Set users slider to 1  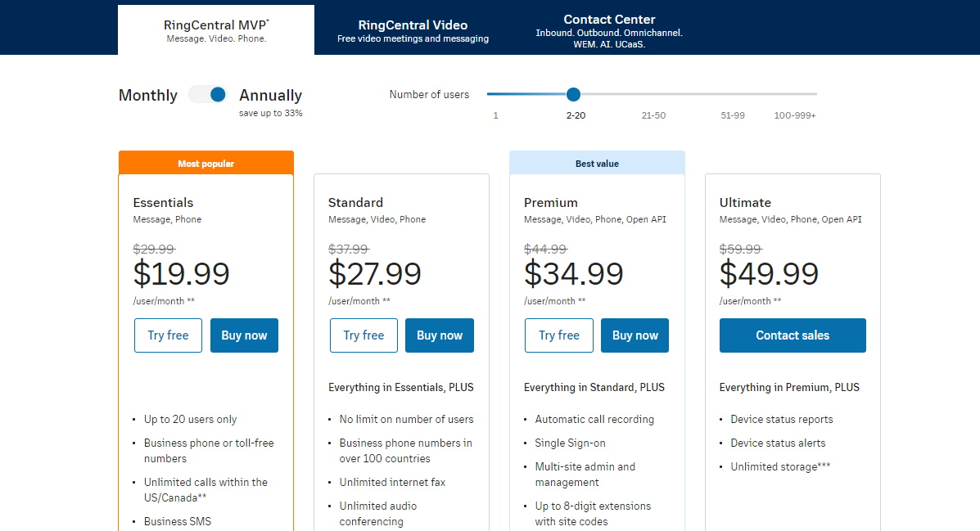pos(495,115)
